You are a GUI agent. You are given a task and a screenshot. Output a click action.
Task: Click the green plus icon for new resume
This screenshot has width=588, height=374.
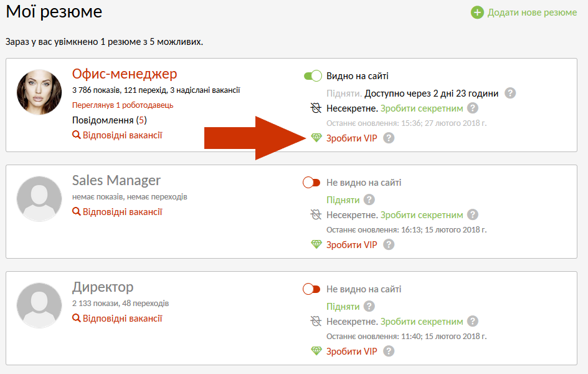click(477, 12)
